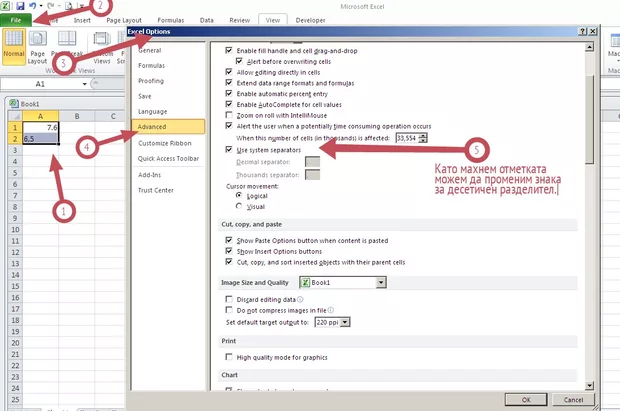Click the Select All corner of the sheet
The image size is (620, 411).
tap(15, 116)
